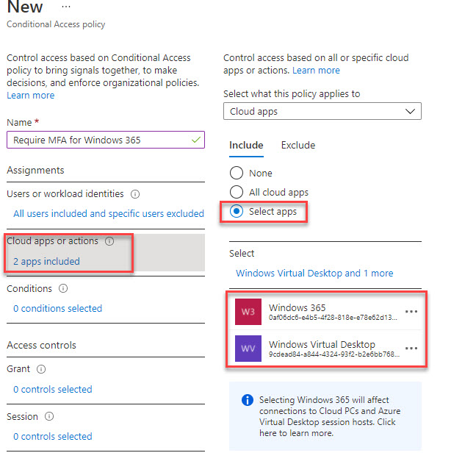Click the info icon beside Users or workload identities

coord(135,194)
